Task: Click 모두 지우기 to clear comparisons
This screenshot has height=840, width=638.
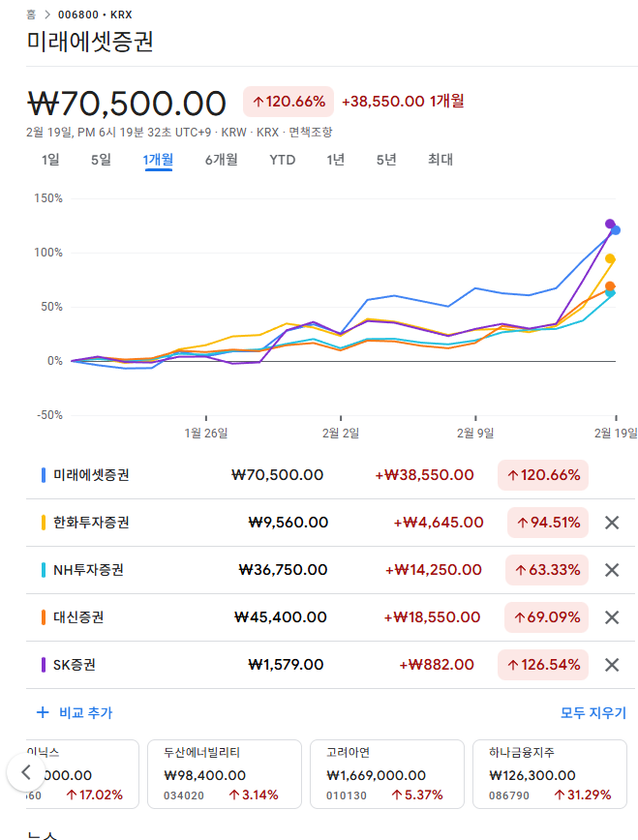Action: pyautogui.click(x=593, y=713)
